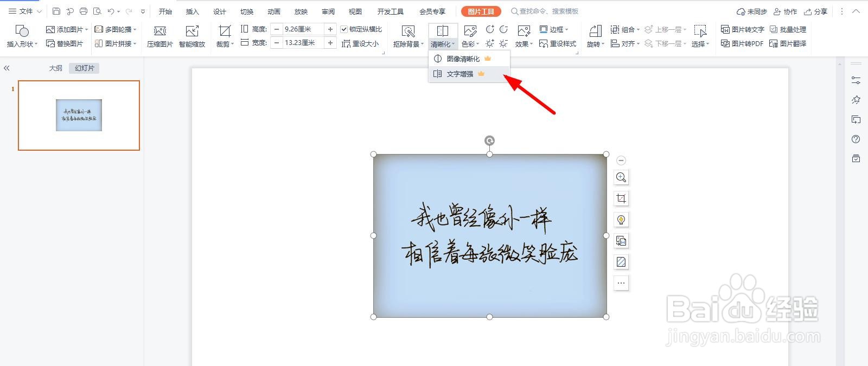Image resolution: width=868 pixels, height=366 pixels.
Task: Expand the 文件 menu dropdown arrow
Action: tap(39, 11)
